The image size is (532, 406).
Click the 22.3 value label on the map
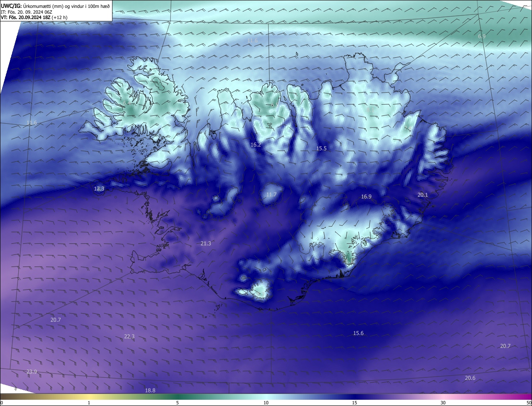129,336
